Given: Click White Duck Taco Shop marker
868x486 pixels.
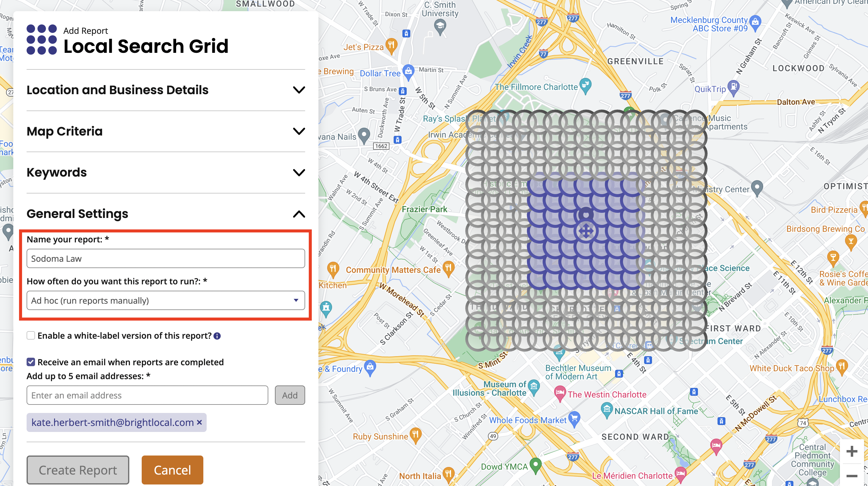Looking at the screenshot, I should pyautogui.click(x=842, y=366).
